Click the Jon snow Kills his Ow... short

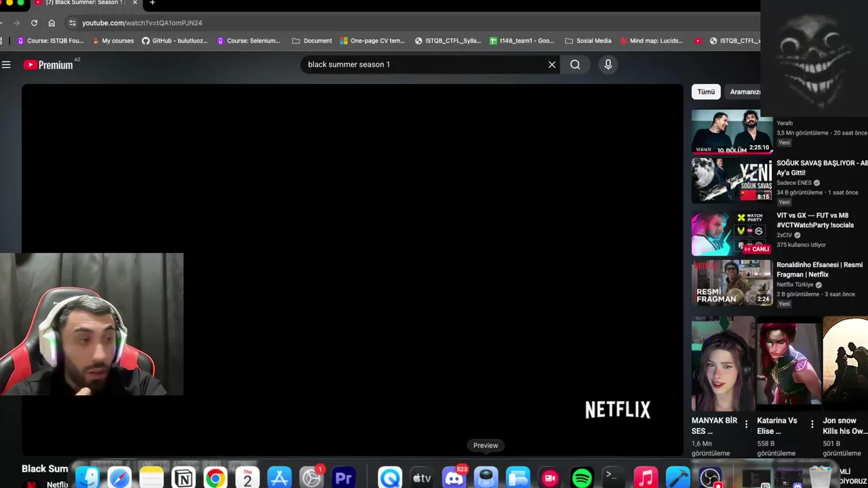pyautogui.click(x=845, y=364)
